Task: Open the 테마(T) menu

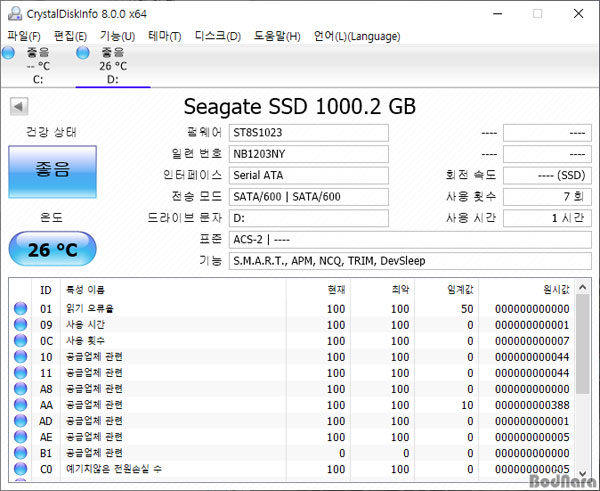Action: point(165,36)
